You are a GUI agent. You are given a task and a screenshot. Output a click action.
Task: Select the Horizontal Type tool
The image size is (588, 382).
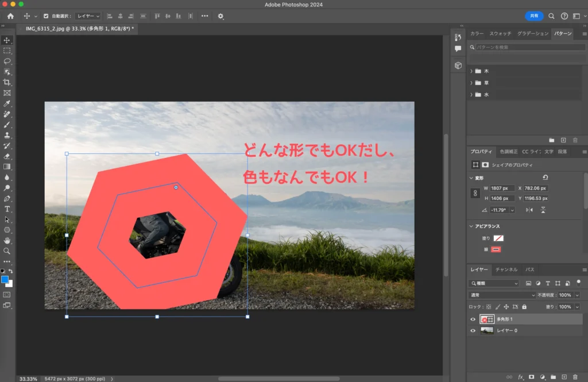coord(7,209)
